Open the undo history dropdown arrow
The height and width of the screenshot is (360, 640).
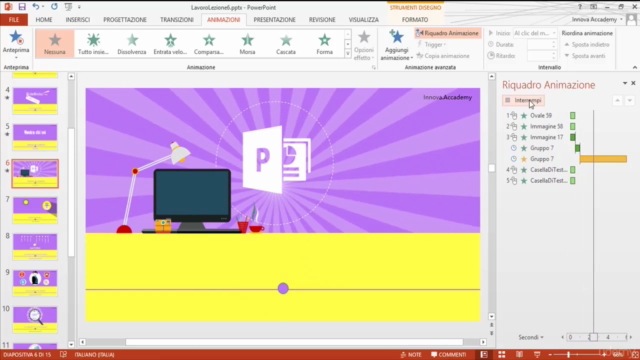(43, 7)
